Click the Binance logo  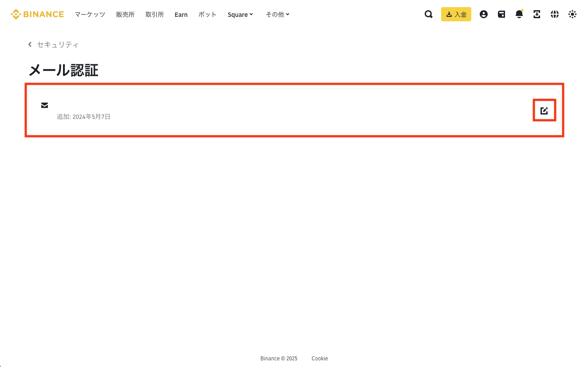[37, 14]
